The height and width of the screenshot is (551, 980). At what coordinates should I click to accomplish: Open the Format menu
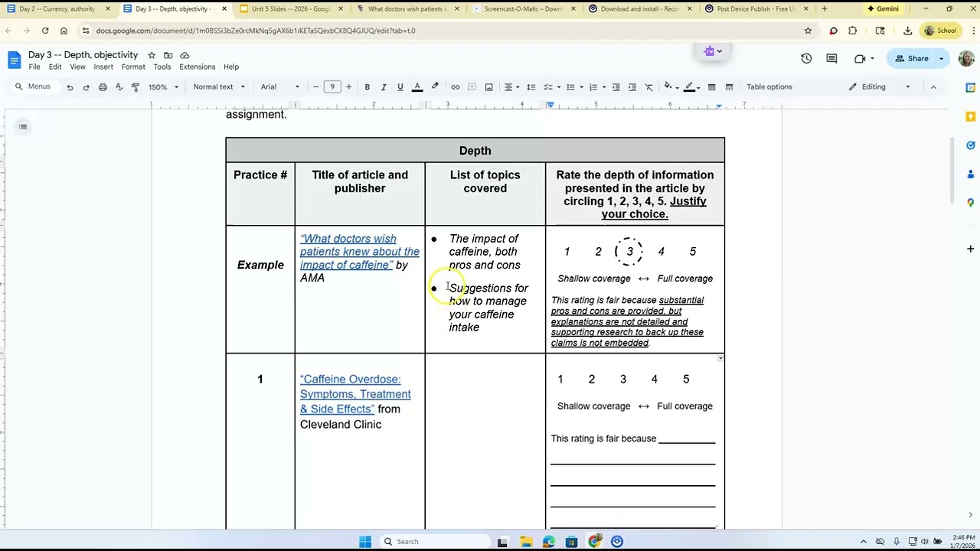[x=133, y=67]
